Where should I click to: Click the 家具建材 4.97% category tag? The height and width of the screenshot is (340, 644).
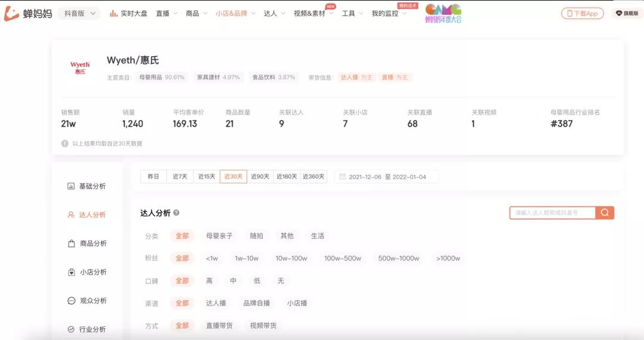[218, 77]
